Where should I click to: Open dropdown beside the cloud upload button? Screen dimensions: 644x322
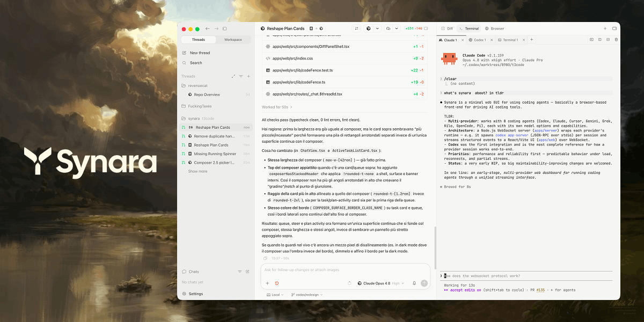click(x=397, y=28)
